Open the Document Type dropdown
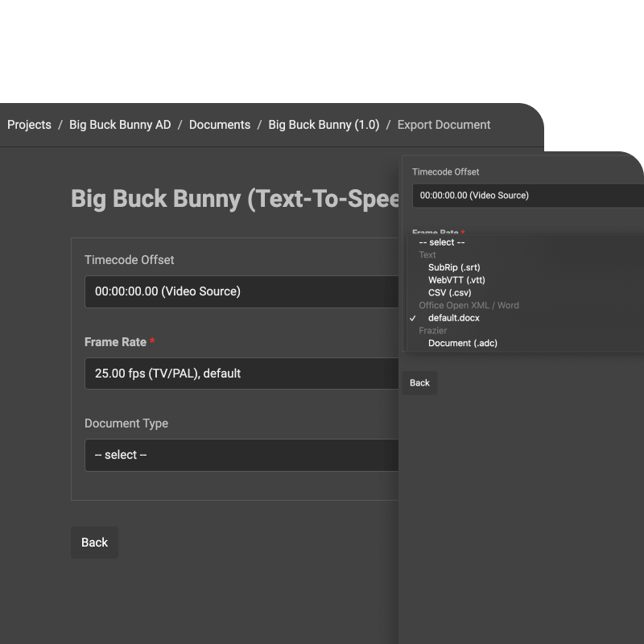The height and width of the screenshot is (644, 644). point(242,455)
